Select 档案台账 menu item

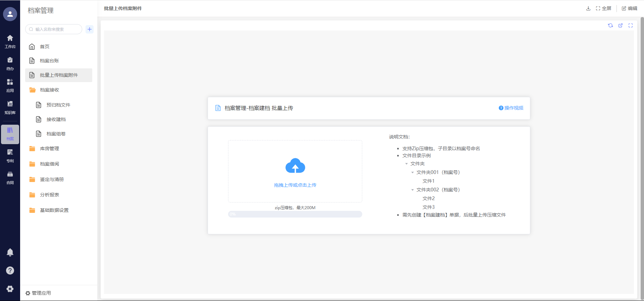click(x=49, y=61)
